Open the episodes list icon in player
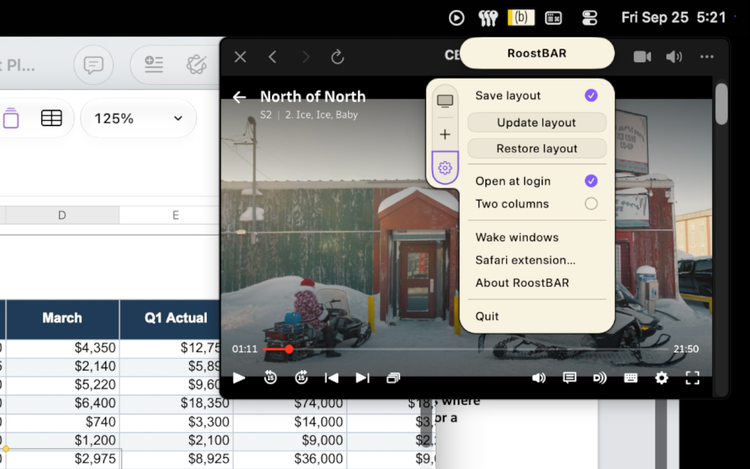This screenshot has height=469, width=750. click(393, 378)
